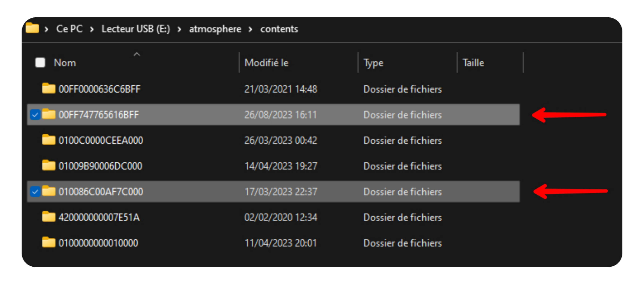The width and height of the screenshot is (644, 286).
Task: Sort files by the Nom column
Action: click(65, 63)
